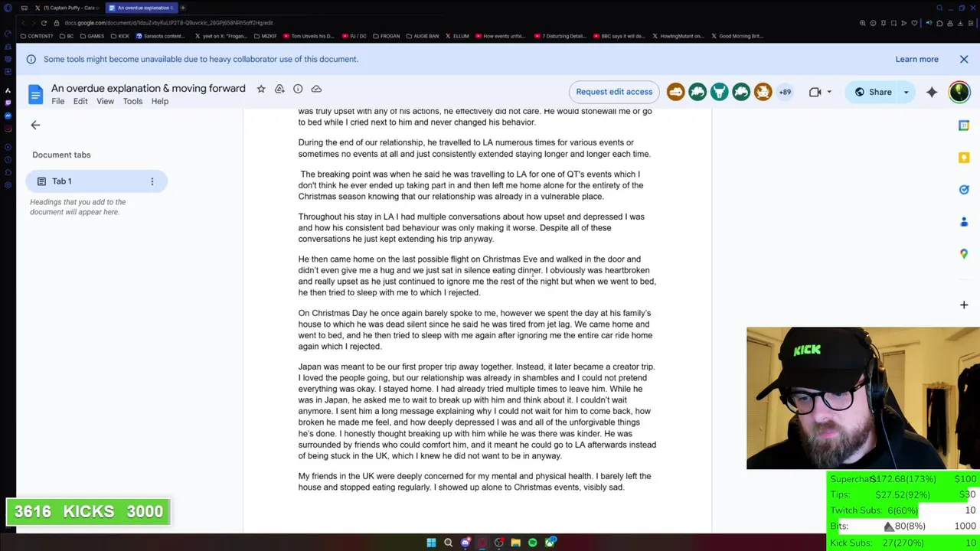Screen dimensions: 980x551
Task: Expand the video call dropdown arrow
Action: click(828, 93)
